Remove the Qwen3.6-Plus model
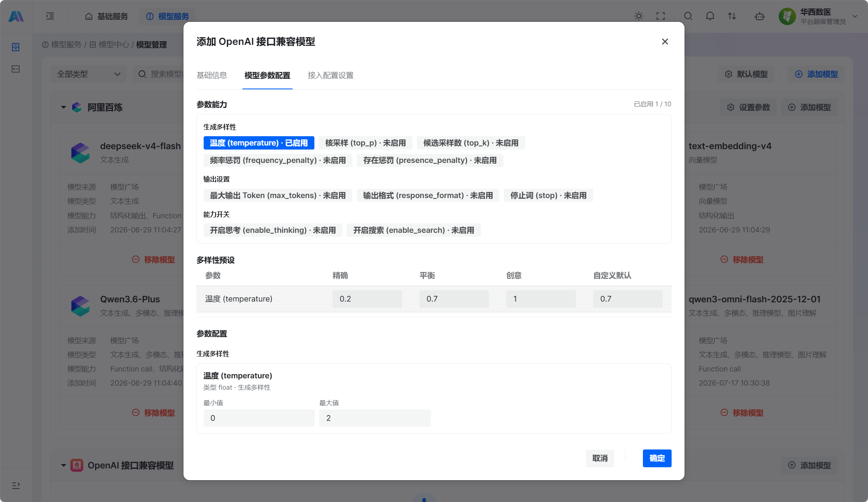This screenshot has width=868, height=502. [x=154, y=413]
